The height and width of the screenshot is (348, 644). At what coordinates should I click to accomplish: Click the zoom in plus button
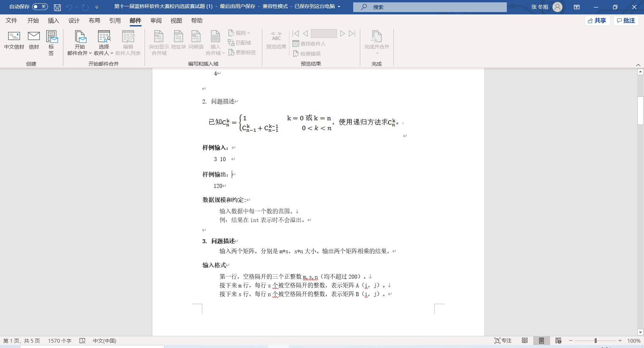[x=620, y=341]
